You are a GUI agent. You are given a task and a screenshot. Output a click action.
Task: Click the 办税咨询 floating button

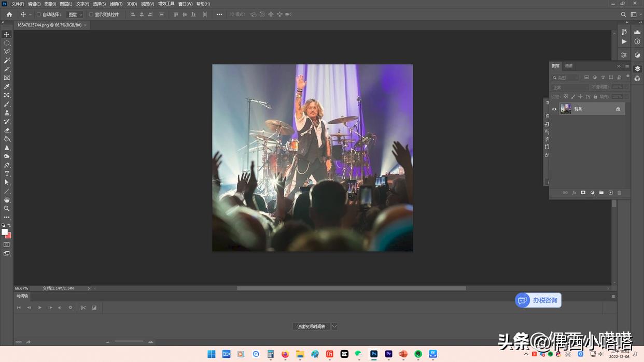tap(538, 300)
